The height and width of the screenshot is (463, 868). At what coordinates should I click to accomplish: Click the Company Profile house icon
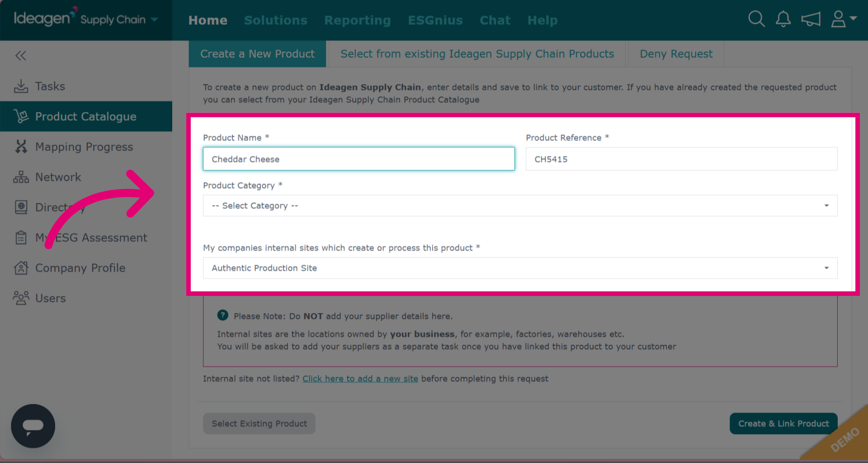[21, 268]
